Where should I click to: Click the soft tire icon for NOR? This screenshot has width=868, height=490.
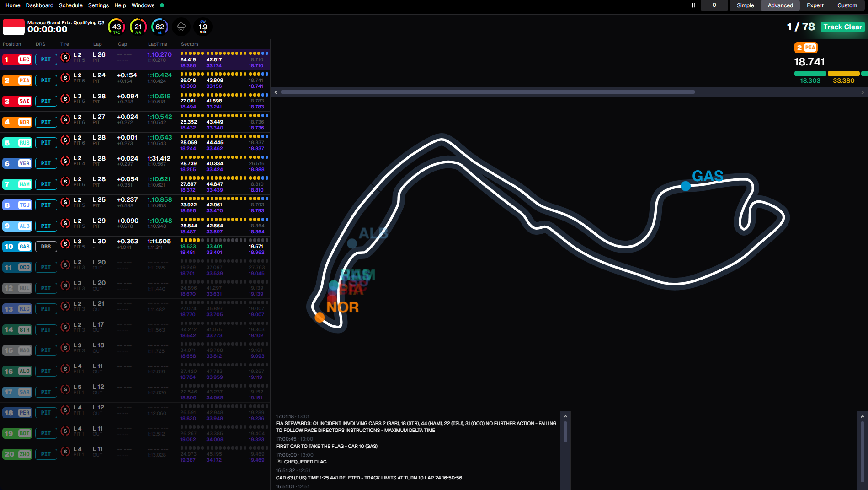[x=65, y=119]
